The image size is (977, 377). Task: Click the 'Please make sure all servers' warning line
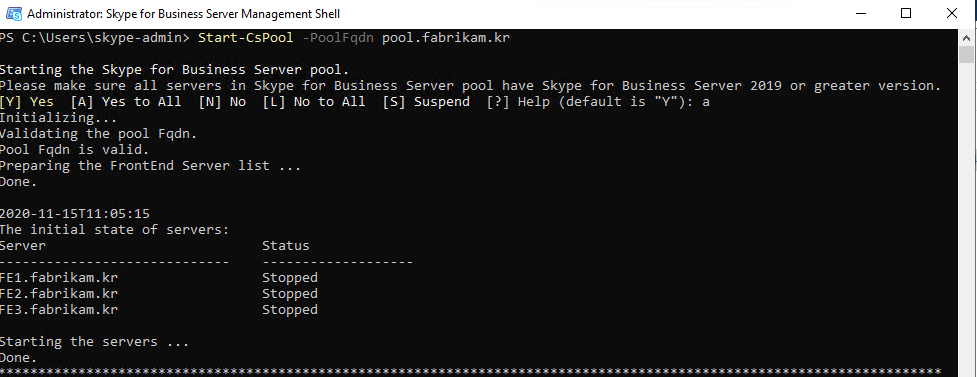coord(470,85)
